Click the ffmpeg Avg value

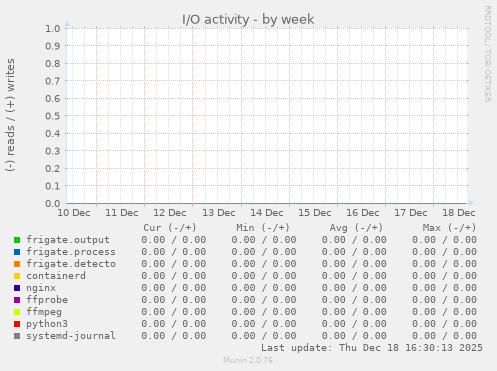coord(354,312)
